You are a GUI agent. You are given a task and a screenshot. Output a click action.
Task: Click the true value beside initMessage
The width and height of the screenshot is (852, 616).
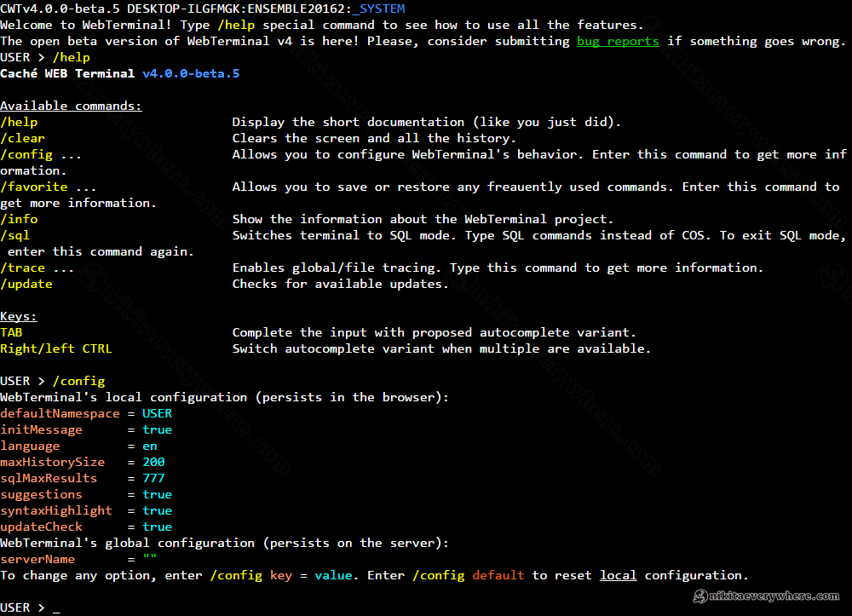coord(157,429)
